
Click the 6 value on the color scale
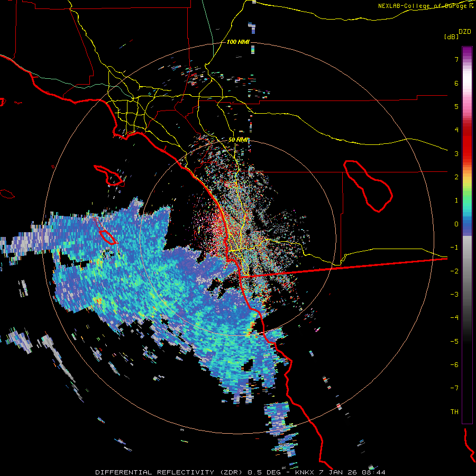(456, 83)
